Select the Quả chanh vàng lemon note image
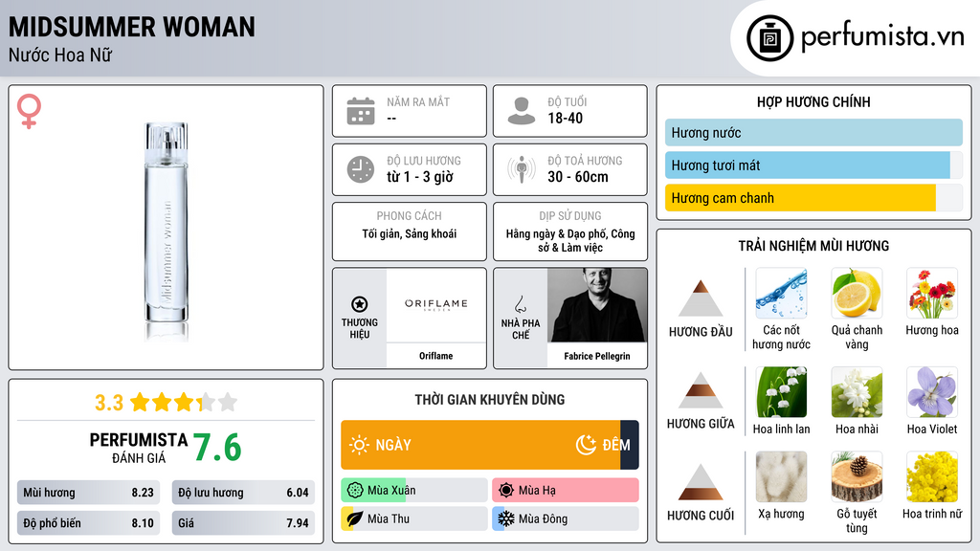The image size is (980, 551). [857, 293]
